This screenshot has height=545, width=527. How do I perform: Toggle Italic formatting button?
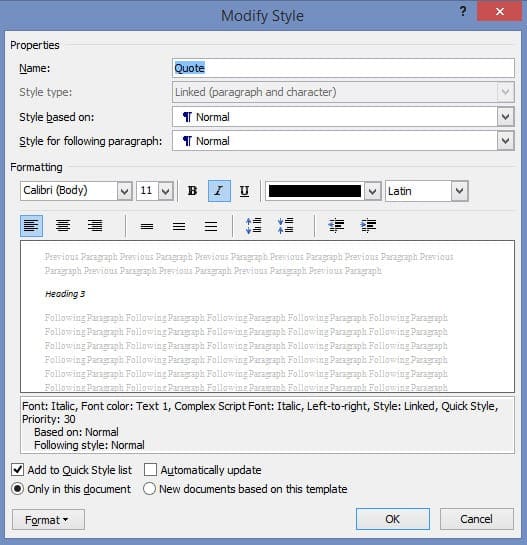[219, 191]
